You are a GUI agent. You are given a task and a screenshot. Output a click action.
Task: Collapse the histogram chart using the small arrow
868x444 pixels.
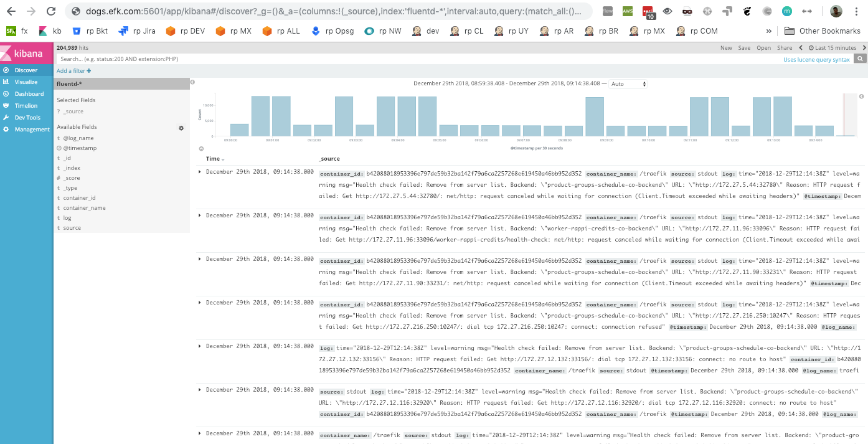[201, 149]
